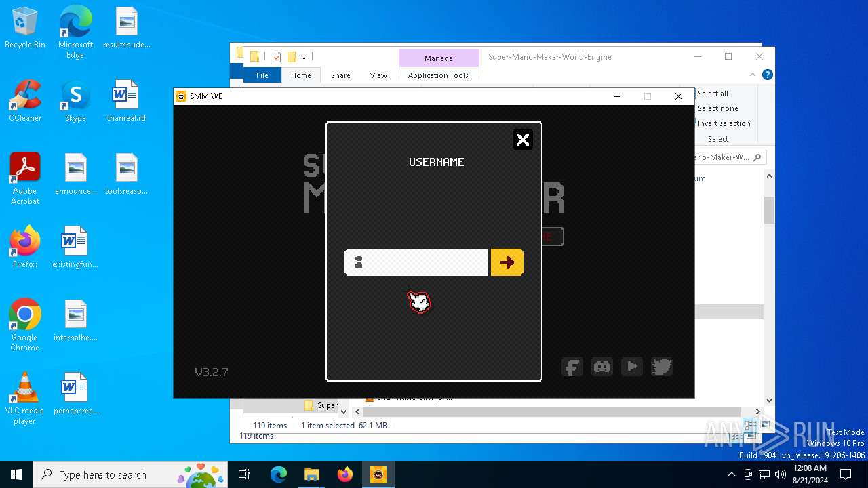Click the taskbar search box
This screenshot has width=868, height=488.
pos(130,474)
